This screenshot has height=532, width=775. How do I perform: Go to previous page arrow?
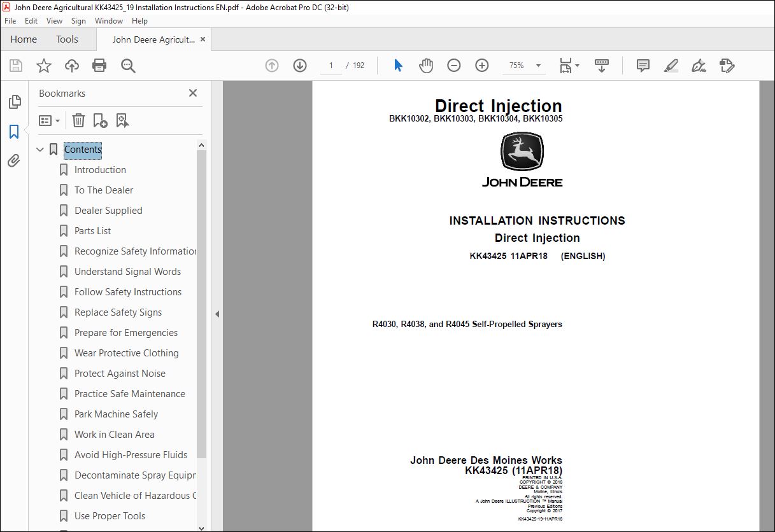pyautogui.click(x=272, y=66)
